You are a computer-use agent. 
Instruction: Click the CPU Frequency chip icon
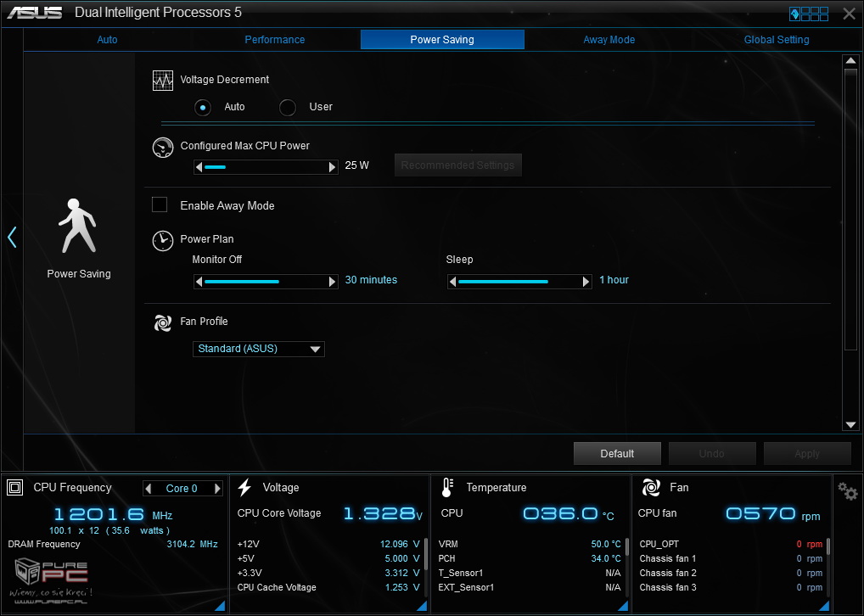coord(15,487)
